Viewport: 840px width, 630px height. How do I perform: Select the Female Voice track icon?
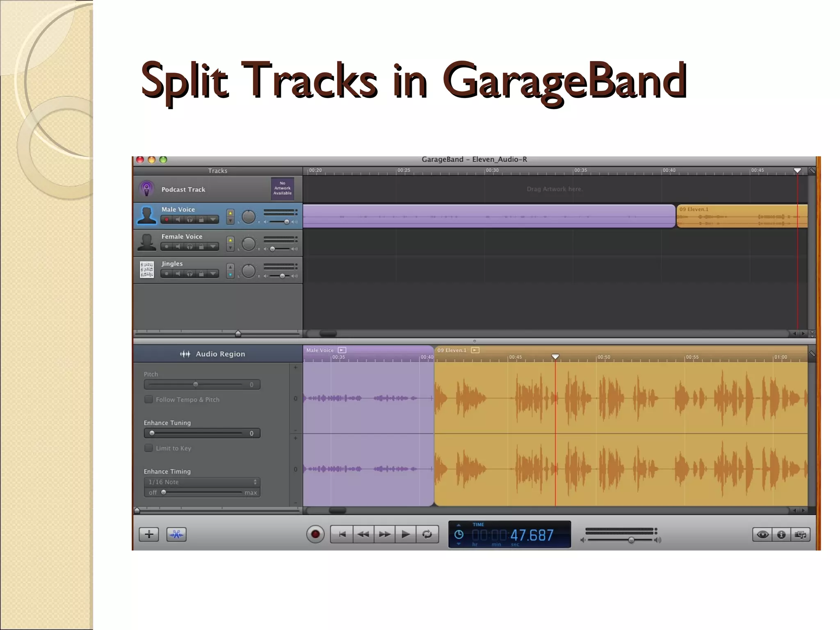pos(147,242)
